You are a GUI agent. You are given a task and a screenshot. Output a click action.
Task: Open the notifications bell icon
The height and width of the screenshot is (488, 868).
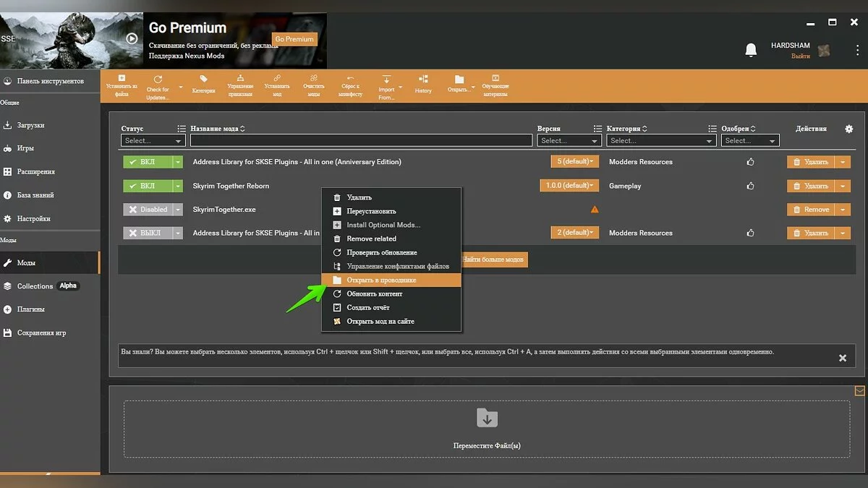coord(751,50)
